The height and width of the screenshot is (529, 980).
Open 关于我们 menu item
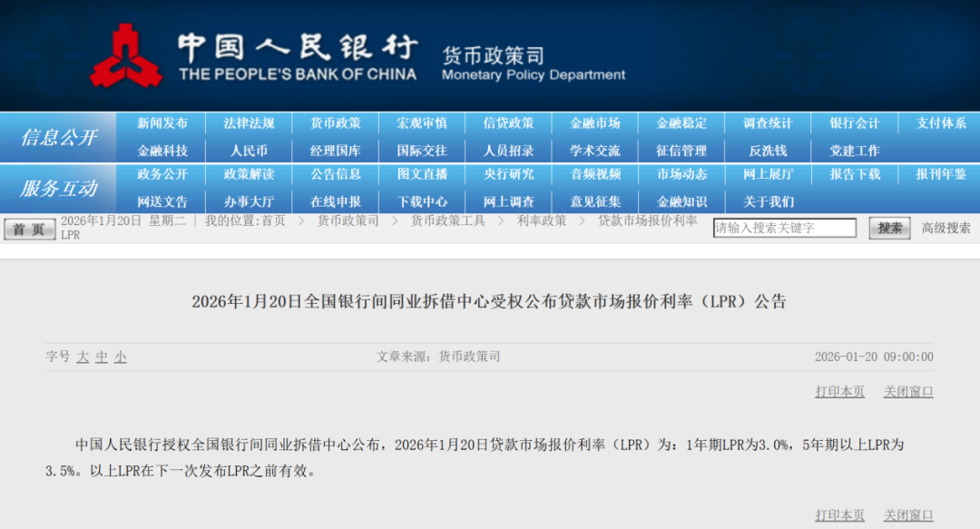(769, 201)
